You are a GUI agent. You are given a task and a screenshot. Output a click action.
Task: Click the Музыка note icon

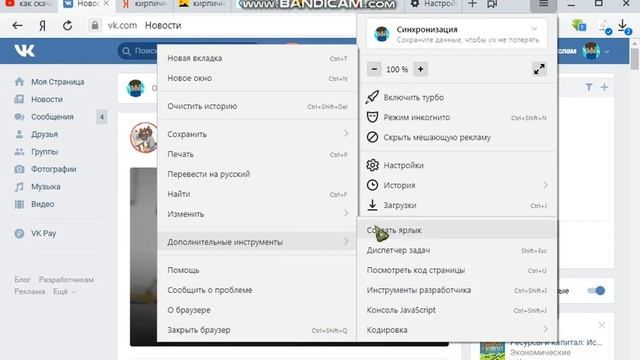click(19, 187)
